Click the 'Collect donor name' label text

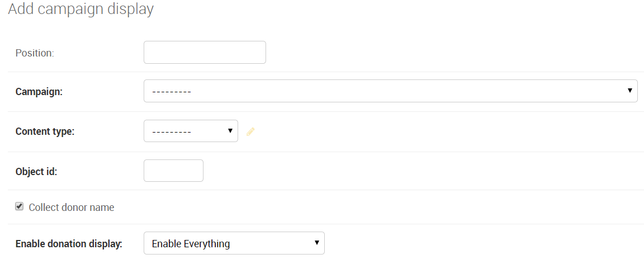72,207
